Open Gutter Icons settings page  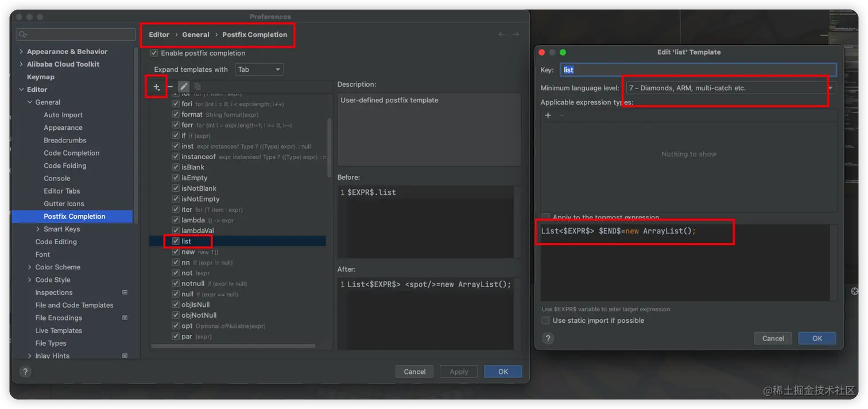coord(64,204)
